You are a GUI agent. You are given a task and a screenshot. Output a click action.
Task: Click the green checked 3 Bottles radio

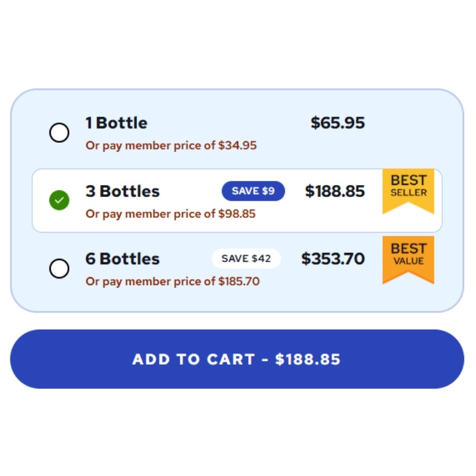click(x=59, y=200)
